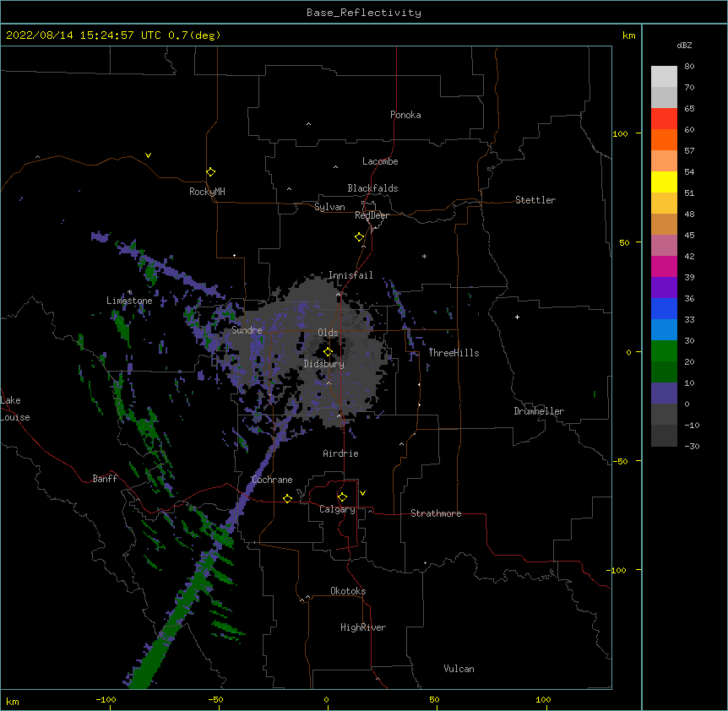
Task: Click the Sundre town label
Action: (247, 330)
